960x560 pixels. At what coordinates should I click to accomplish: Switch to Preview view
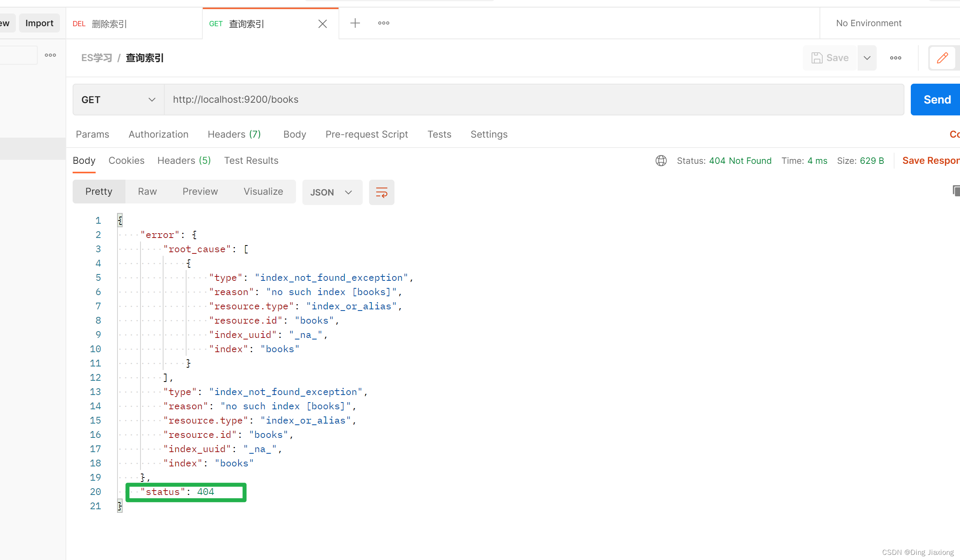pos(200,192)
